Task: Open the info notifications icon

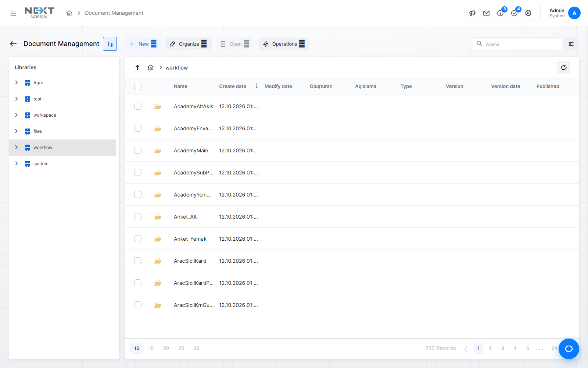Action: 501,13
